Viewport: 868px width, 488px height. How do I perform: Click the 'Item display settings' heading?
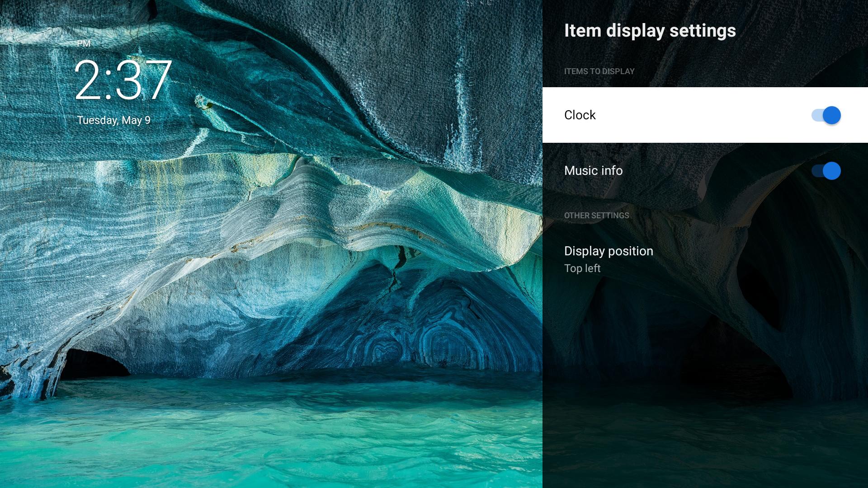650,31
